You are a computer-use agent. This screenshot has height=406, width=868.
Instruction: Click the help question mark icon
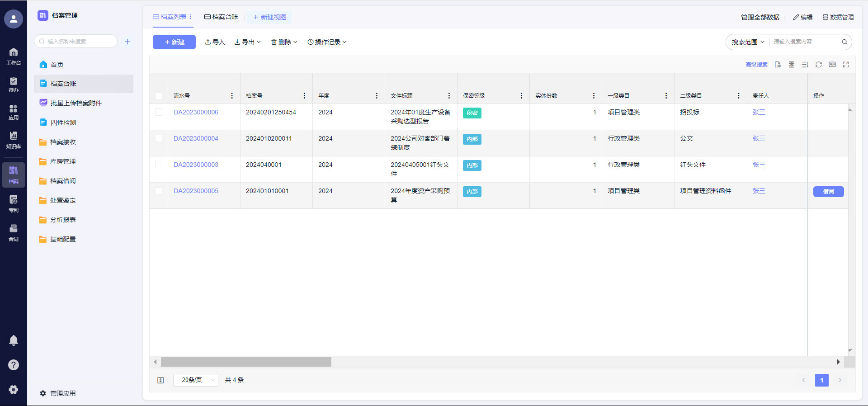(14, 365)
